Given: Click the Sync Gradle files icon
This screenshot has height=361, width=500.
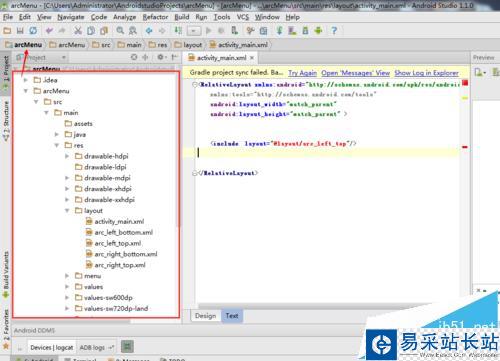Looking at the screenshot, I should [279, 31].
